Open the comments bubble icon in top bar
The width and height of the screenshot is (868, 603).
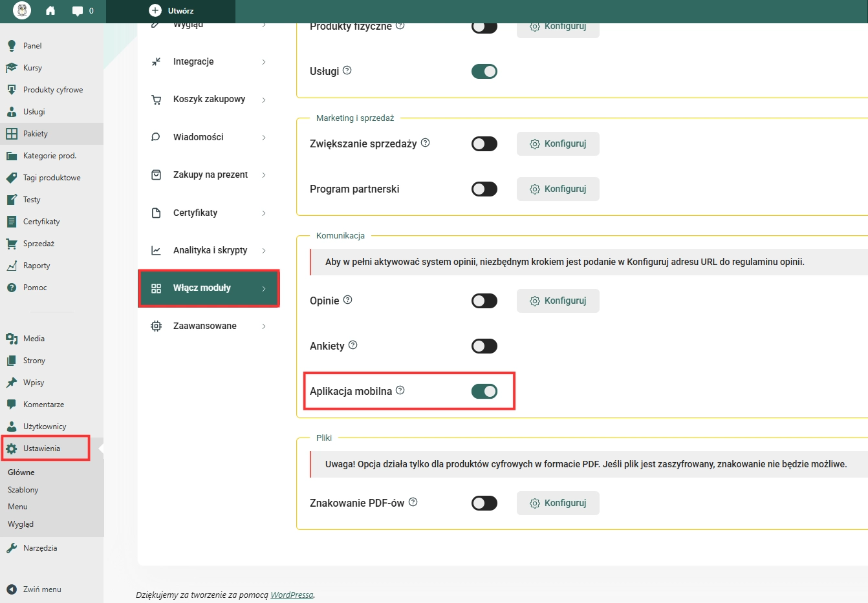pyautogui.click(x=78, y=11)
